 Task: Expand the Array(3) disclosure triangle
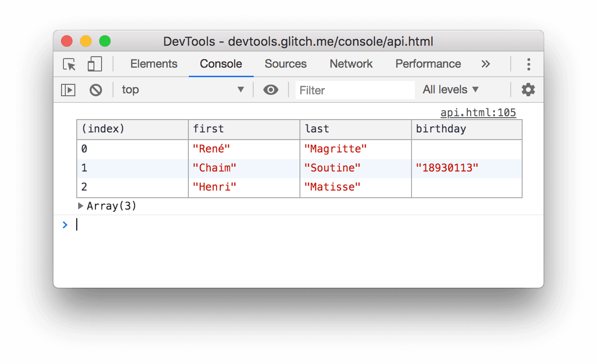[80, 206]
